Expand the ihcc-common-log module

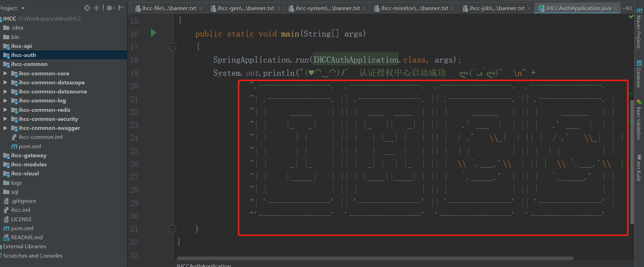coord(5,100)
